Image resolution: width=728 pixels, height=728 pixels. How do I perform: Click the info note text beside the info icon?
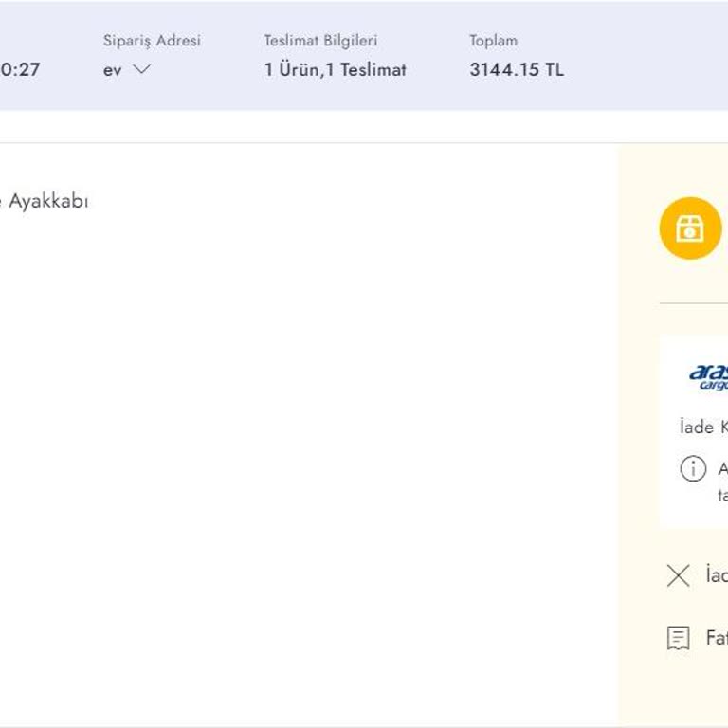pos(721,482)
